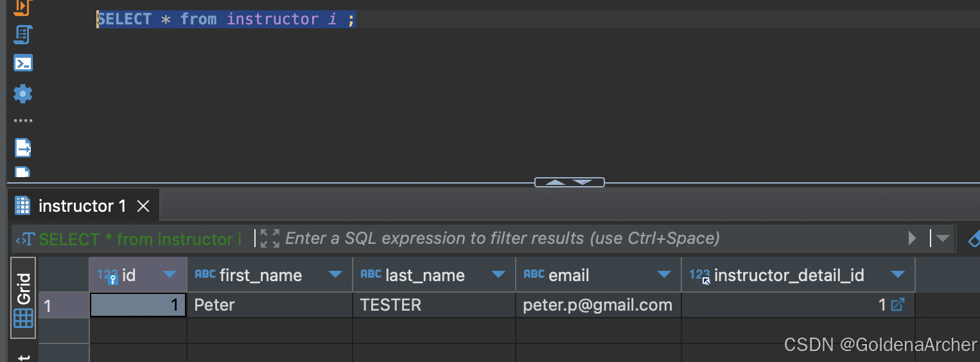980x362 pixels.
Task: Open first_name column filter dropdown arrow
Action: tap(335, 275)
